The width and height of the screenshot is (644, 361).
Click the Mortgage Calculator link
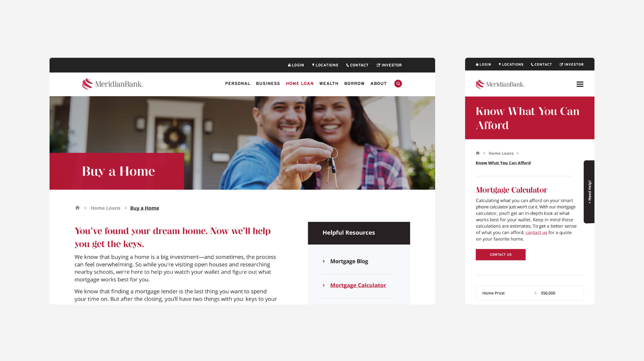tap(358, 285)
